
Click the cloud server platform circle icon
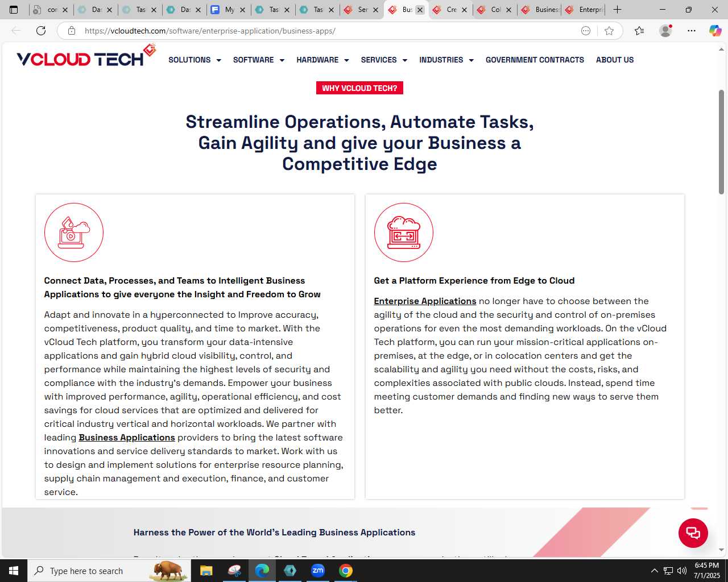pyautogui.click(x=404, y=232)
